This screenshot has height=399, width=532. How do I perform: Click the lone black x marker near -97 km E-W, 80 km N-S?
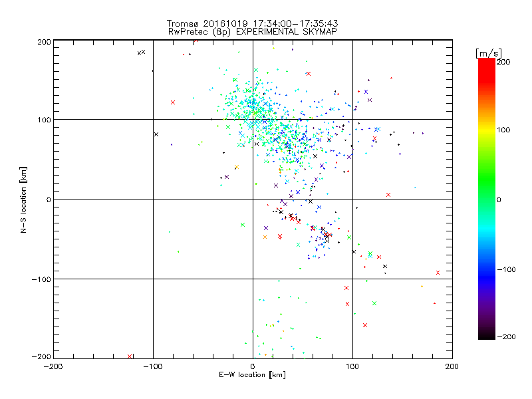[x=156, y=134]
